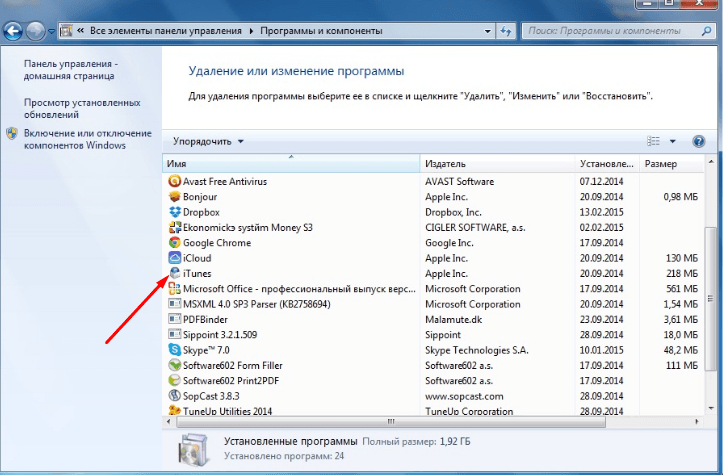Viewport: 723px width, 475px height.
Task: Click the Ekonomický systém Money S3 icon
Action: coord(174,227)
